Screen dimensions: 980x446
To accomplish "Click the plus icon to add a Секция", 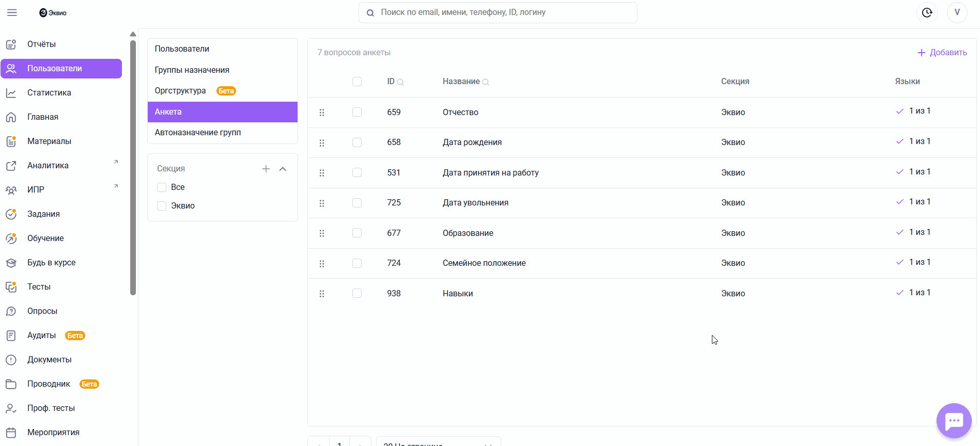I will pos(266,169).
